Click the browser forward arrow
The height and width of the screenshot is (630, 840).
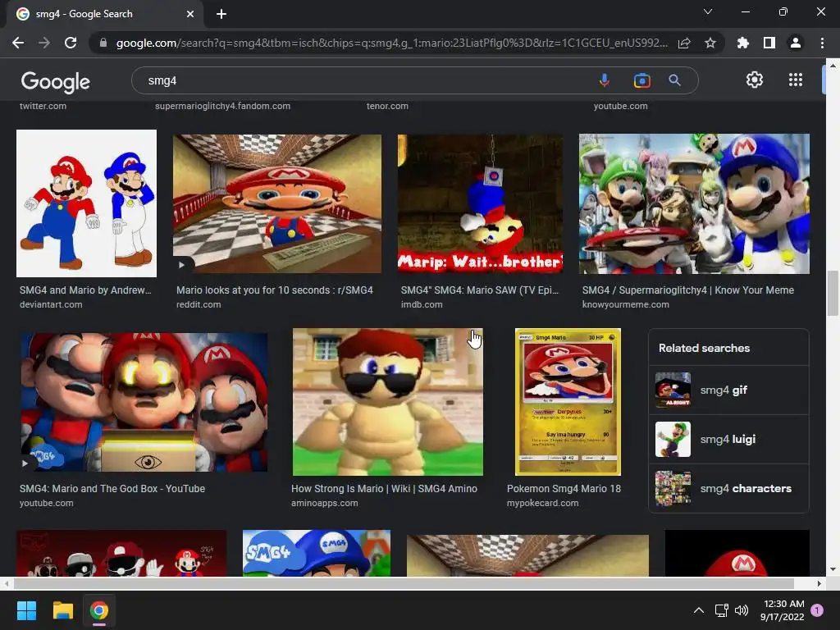point(44,43)
